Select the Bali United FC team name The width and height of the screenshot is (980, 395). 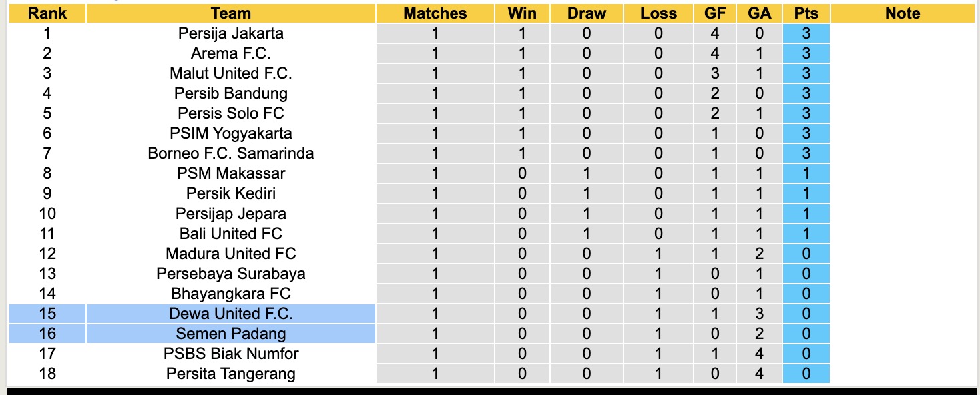(x=230, y=234)
